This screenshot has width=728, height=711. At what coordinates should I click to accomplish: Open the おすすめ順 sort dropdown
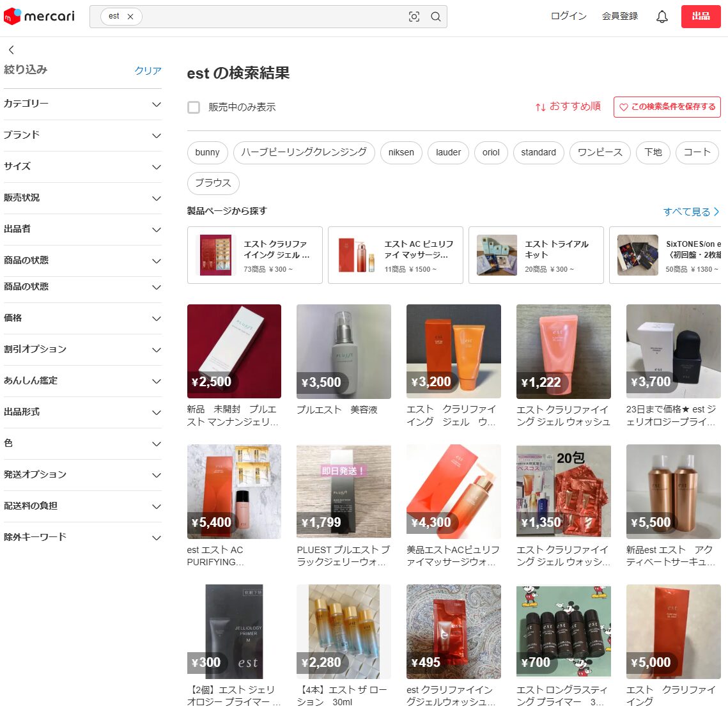tap(568, 107)
